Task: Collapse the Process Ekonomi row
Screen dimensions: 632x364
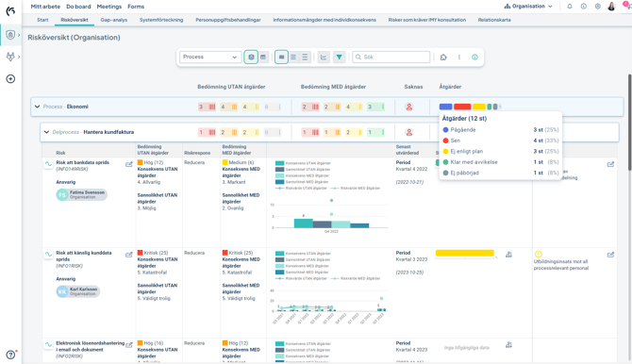Action: tap(37, 107)
